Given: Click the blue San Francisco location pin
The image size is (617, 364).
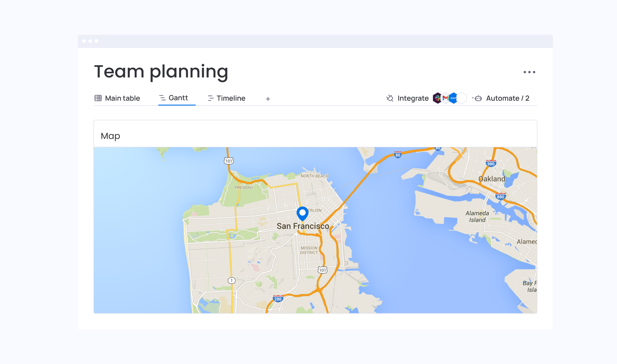Looking at the screenshot, I should [x=302, y=213].
